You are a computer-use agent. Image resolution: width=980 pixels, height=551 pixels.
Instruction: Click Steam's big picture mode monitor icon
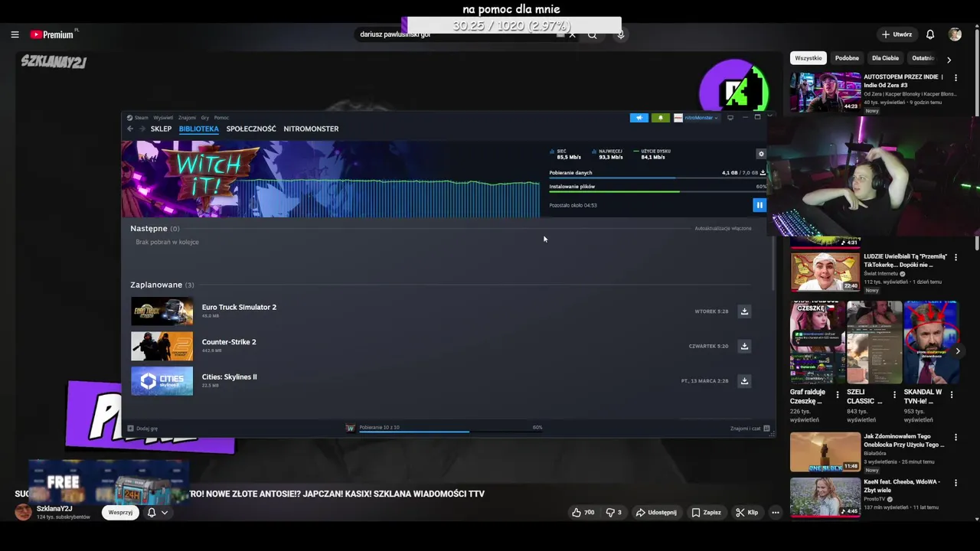pos(730,118)
